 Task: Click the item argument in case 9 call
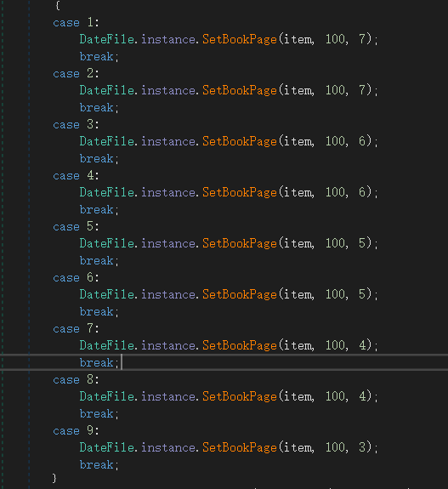coord(298,447)
